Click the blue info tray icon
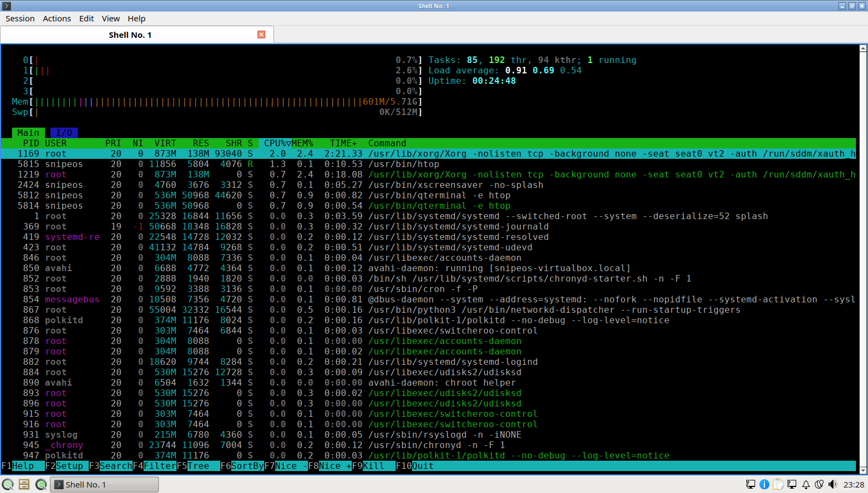 764,484
